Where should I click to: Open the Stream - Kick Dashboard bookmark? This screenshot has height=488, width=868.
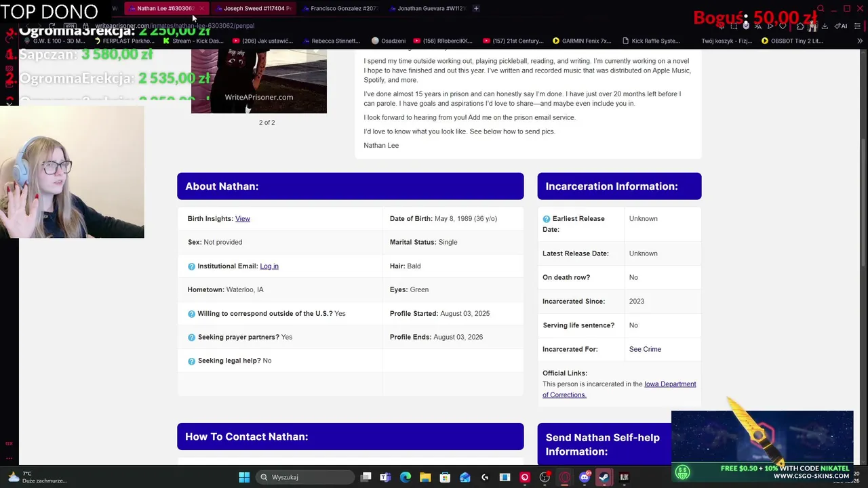pyautogui.click(x=193, y=41)
